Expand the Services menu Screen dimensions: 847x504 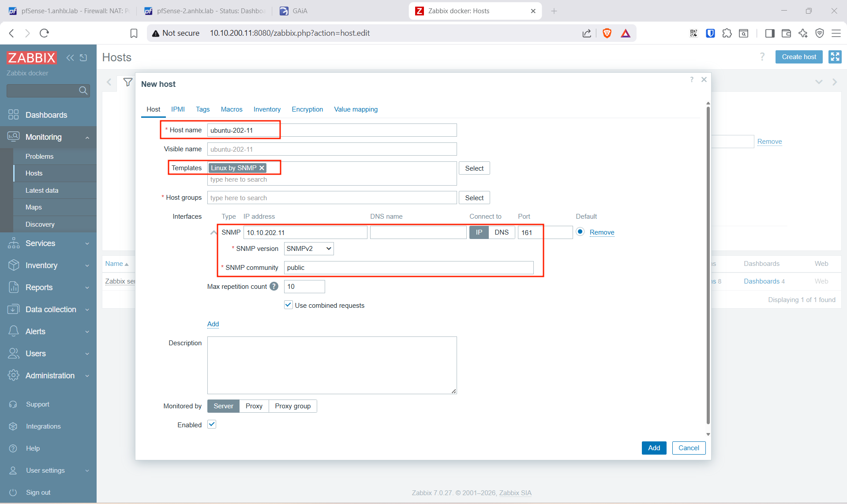click(48, 243)
